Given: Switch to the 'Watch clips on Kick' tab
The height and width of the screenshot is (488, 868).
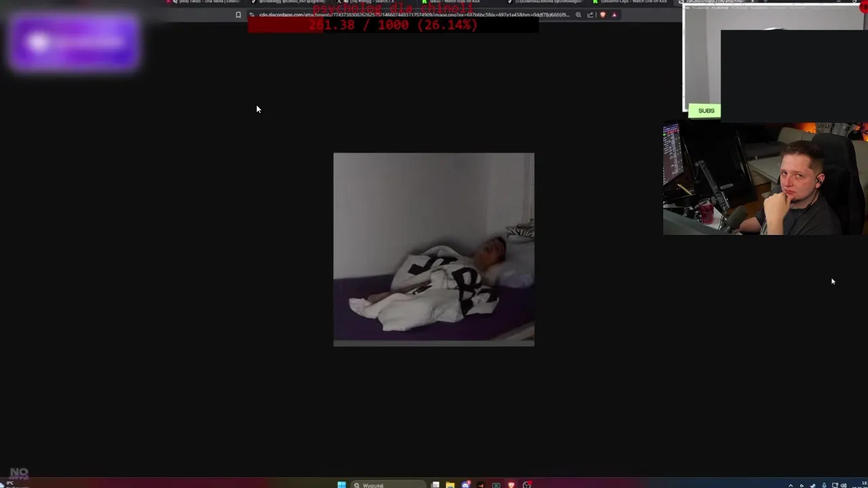Looking at the screenshot, I should 454,2.
